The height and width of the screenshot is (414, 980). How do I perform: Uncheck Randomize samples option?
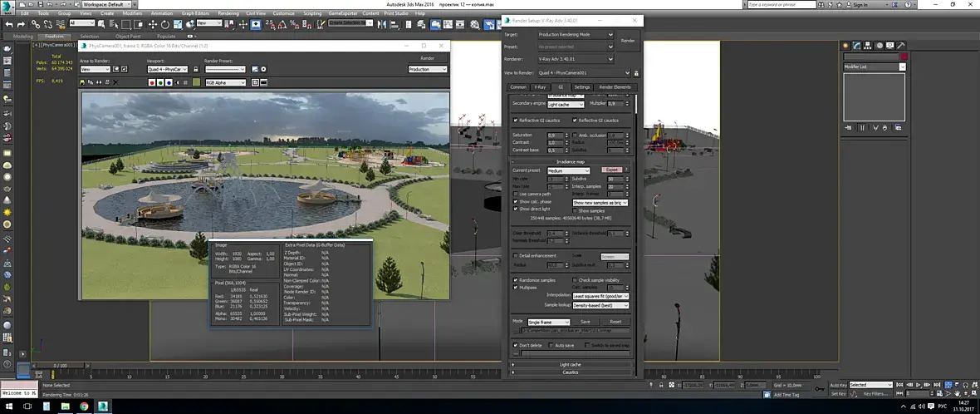515,280
